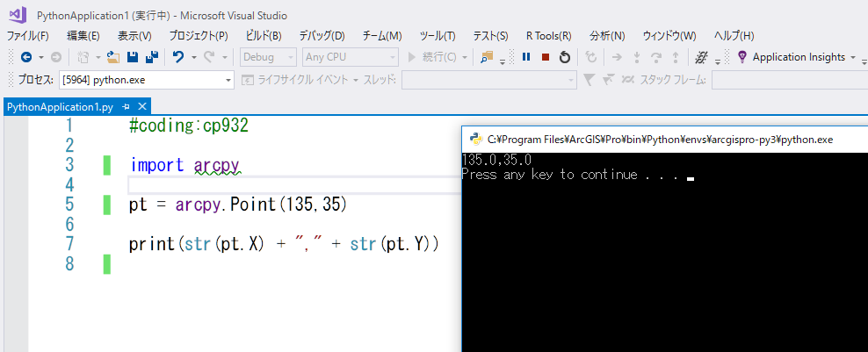Click the Save All icon
The image size is (868, 352).
tap(152, 57)
